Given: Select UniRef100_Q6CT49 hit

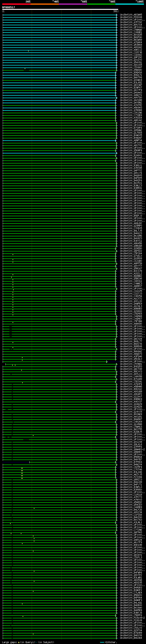Looking at the screenshot, I should click(131, 369).
